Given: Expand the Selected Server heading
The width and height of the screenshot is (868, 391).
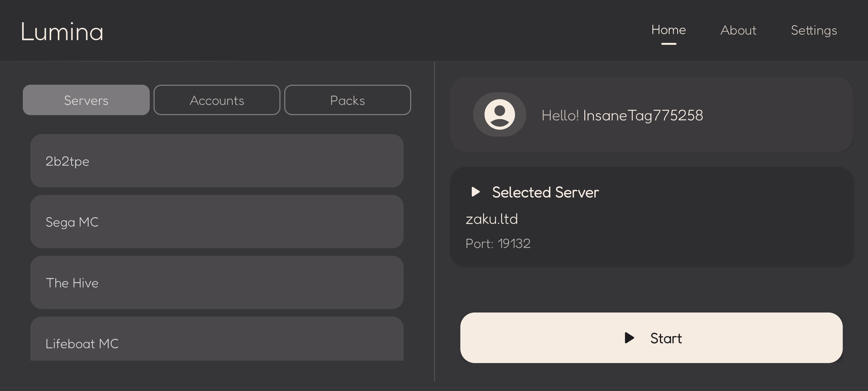Looking at the screenshot, I should point(545,192).
